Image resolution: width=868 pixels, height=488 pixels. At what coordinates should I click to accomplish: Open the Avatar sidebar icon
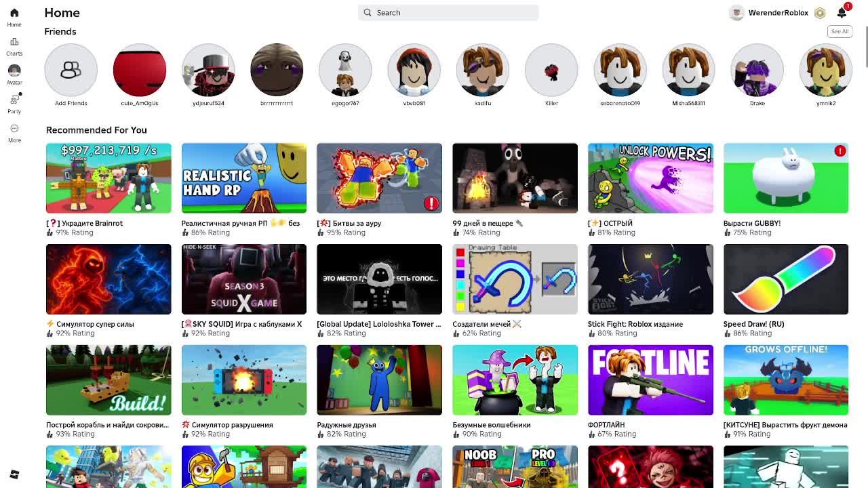pyautogui.click(x=14, y=70)
